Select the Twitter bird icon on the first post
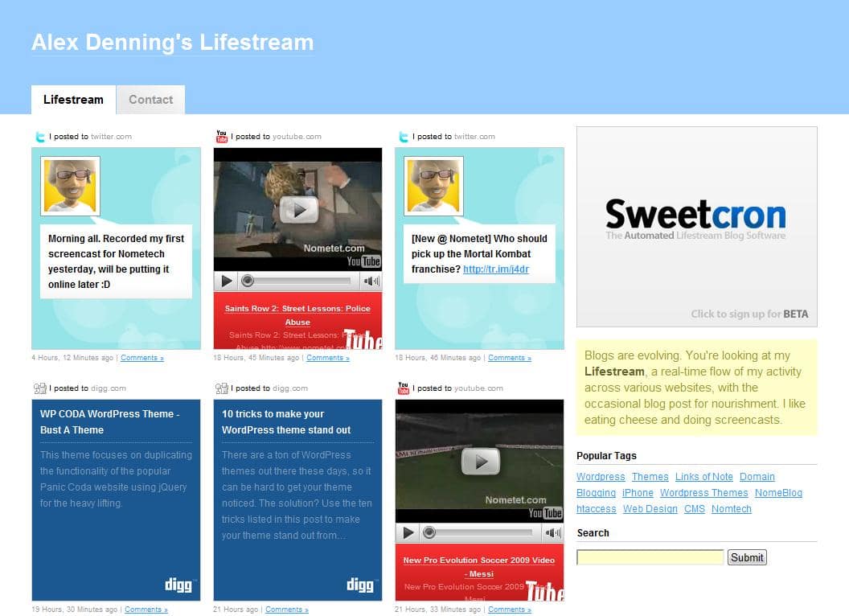The width and height of the screenshot is (849, 616). (x=39, y=136)
